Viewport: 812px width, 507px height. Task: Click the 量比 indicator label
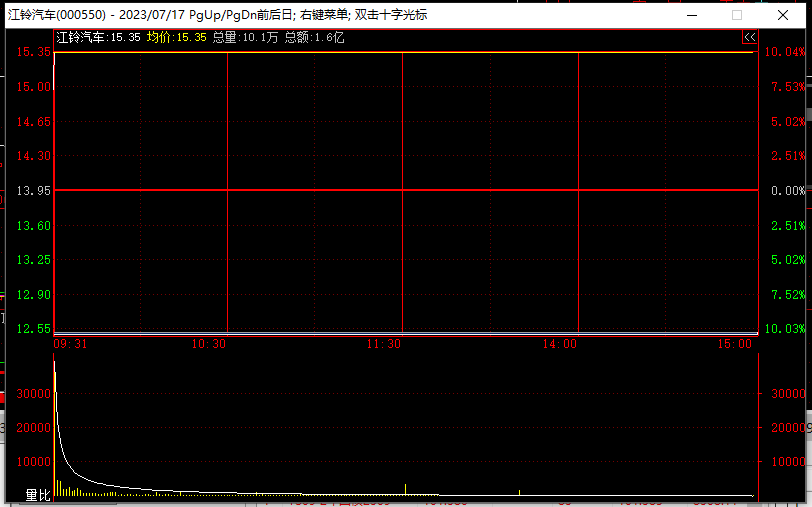click(x=38, y=495)
